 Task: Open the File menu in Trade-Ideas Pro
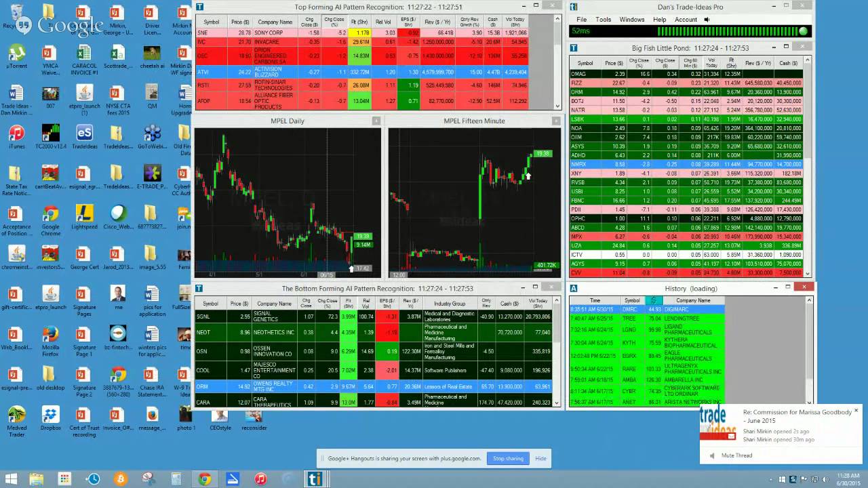[582, 20]
